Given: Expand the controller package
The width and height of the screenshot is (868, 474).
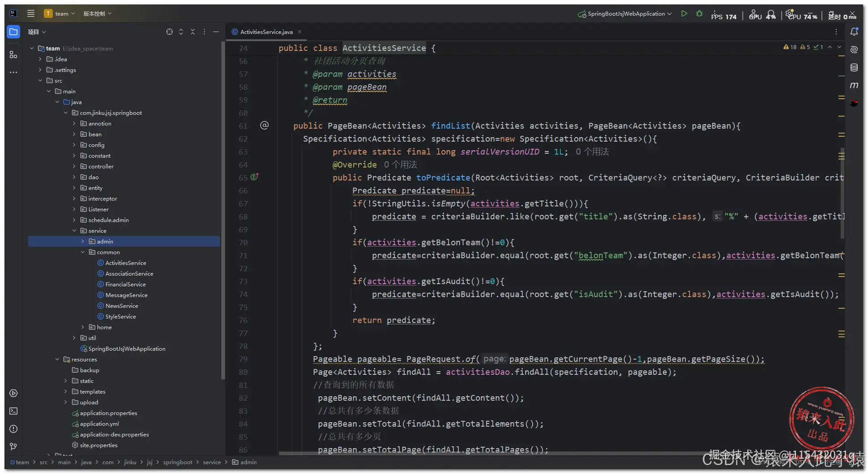Looking at the screenshot, I should [74, 166].
